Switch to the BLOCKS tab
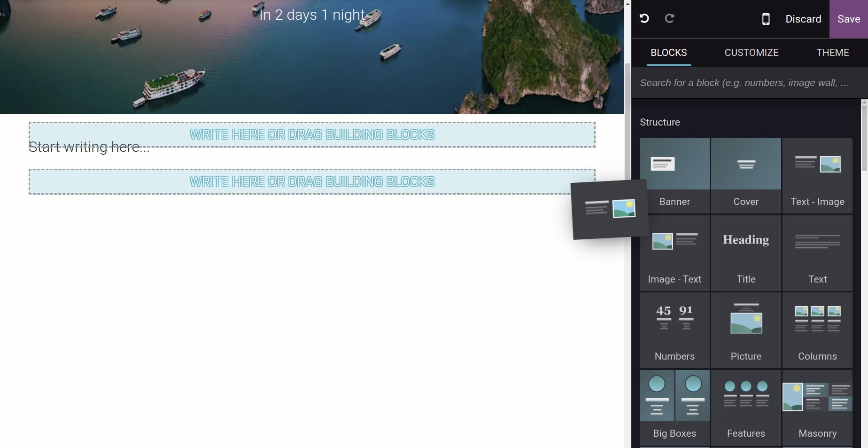868x448 pixels. coord(668,53)
